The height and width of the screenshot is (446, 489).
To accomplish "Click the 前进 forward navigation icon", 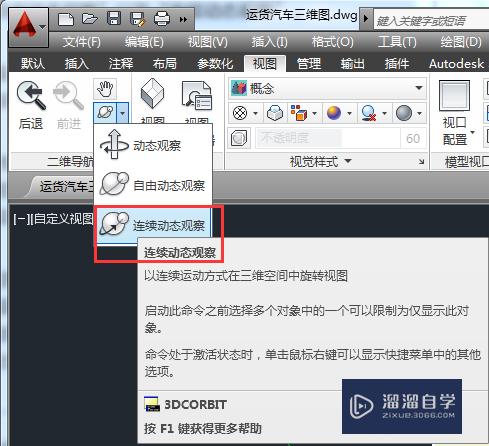I will [x=68, y=95].
